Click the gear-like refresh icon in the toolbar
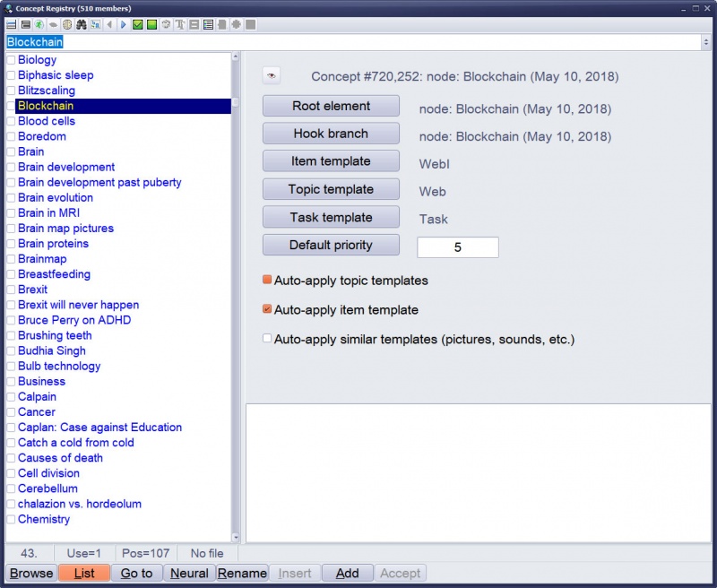Image resolution: width=717 pixels, height=588 pixels. pyautogui.click(x=167, y=24)
